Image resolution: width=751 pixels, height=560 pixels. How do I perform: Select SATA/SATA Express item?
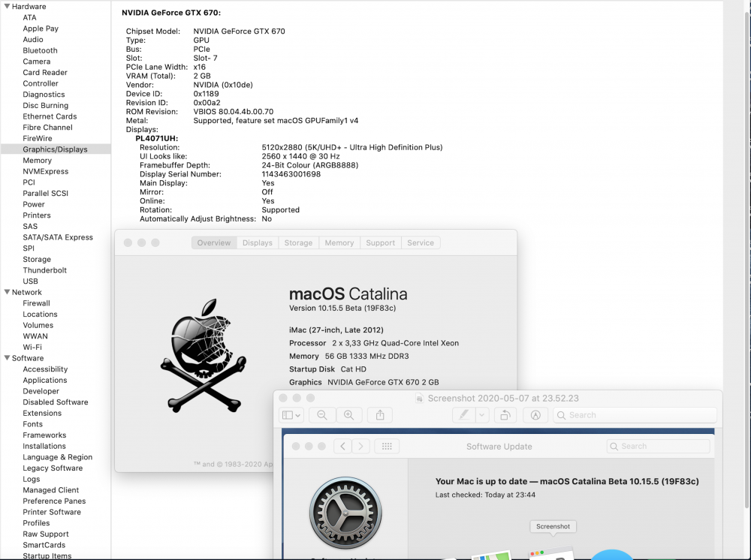coord(58,237)
